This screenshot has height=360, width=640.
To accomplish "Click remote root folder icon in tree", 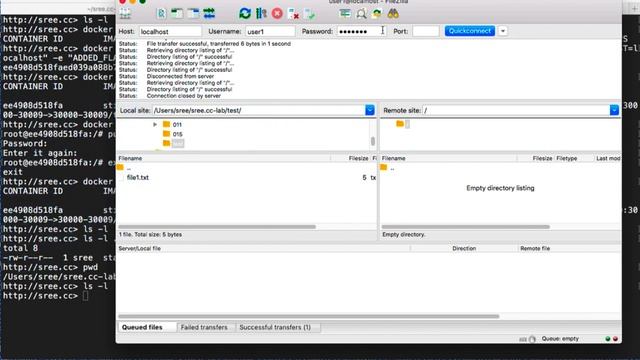I will pos(400,123).
